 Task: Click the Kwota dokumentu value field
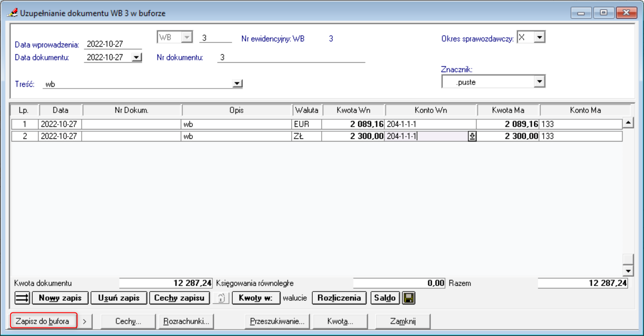tap(166, 283)
